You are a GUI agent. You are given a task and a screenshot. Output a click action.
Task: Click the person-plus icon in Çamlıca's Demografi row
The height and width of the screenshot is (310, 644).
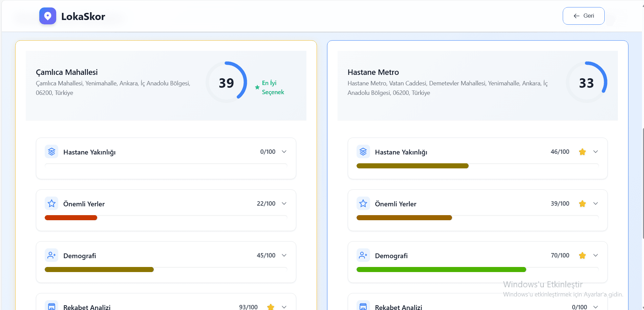coord(51,255)
